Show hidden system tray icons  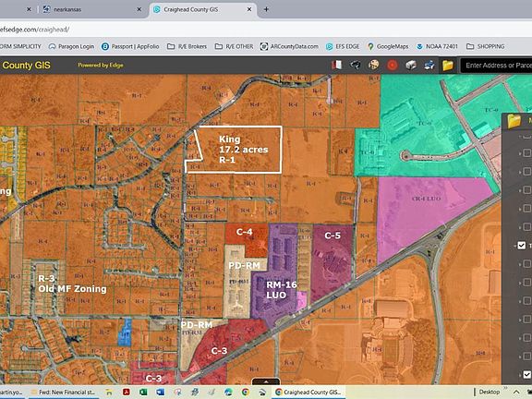click(x=516, y=393)
